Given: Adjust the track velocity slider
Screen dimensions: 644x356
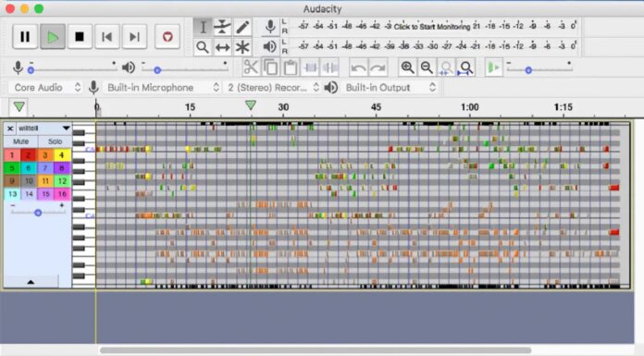Looking at the screenshot, I should 38,213.
